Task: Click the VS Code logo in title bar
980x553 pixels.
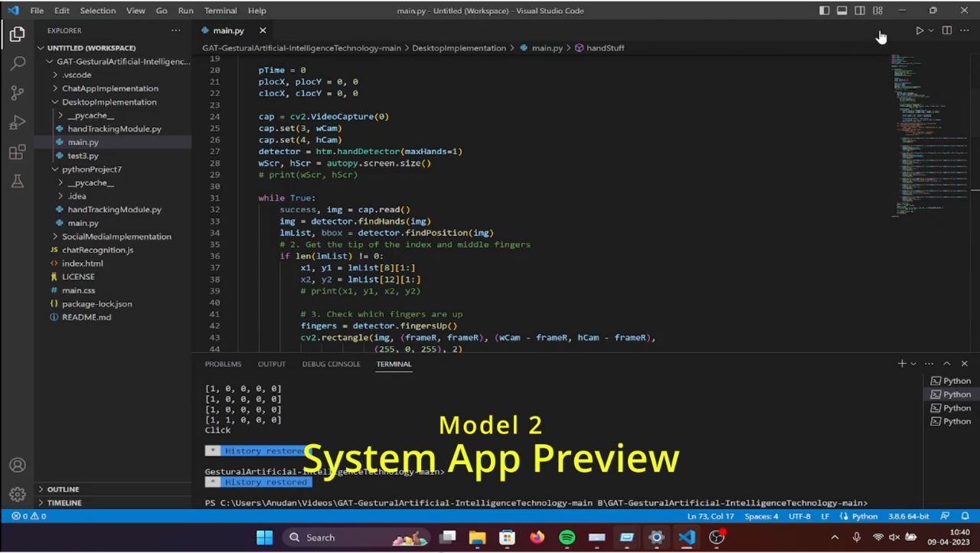Action: click(x=12, y=11)
